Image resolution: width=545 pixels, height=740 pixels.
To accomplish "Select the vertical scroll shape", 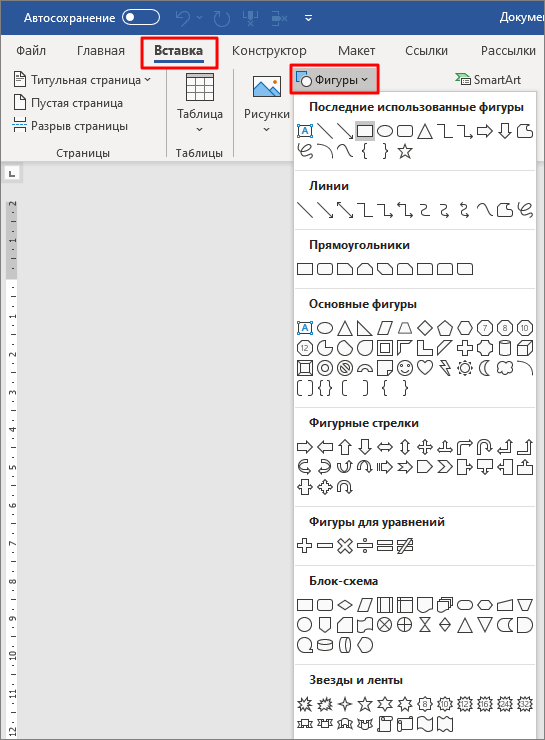I will 385,724.
